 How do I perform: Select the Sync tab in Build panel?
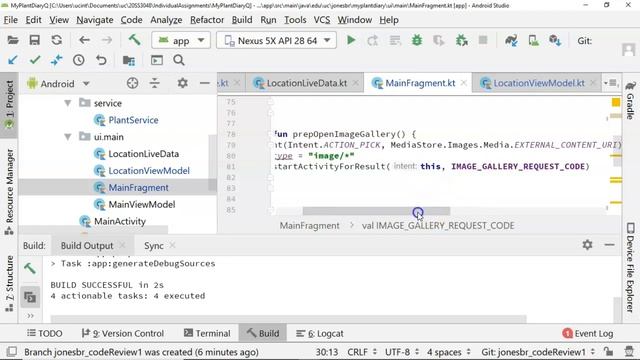[153, 246]
